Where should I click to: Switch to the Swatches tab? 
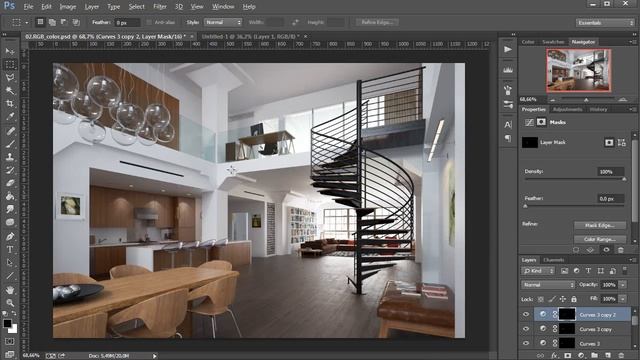click(x=553, y=42)
